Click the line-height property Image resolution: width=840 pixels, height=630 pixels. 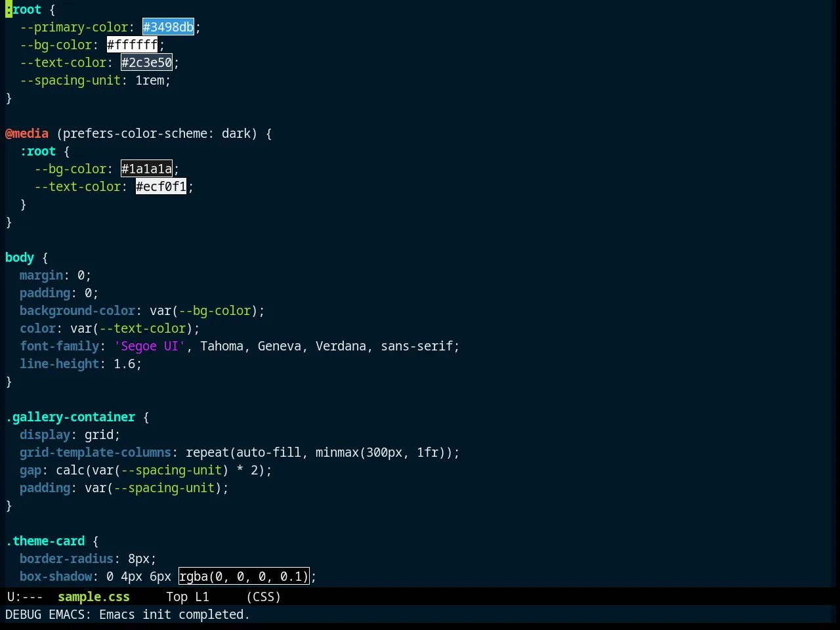point(60,364)
